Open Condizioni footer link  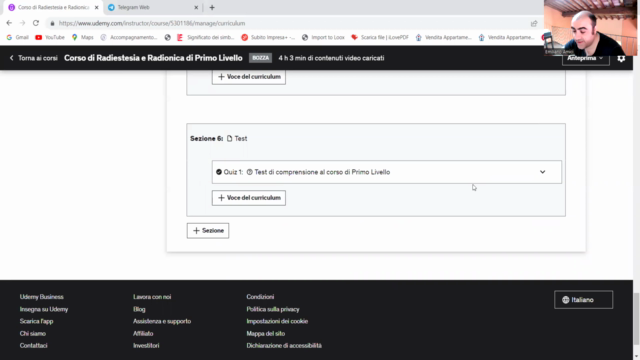[260, 297]
